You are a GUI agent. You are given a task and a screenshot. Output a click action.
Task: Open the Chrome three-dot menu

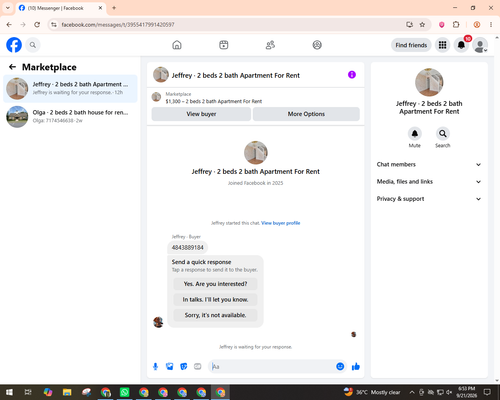click(x=491, y=25)
